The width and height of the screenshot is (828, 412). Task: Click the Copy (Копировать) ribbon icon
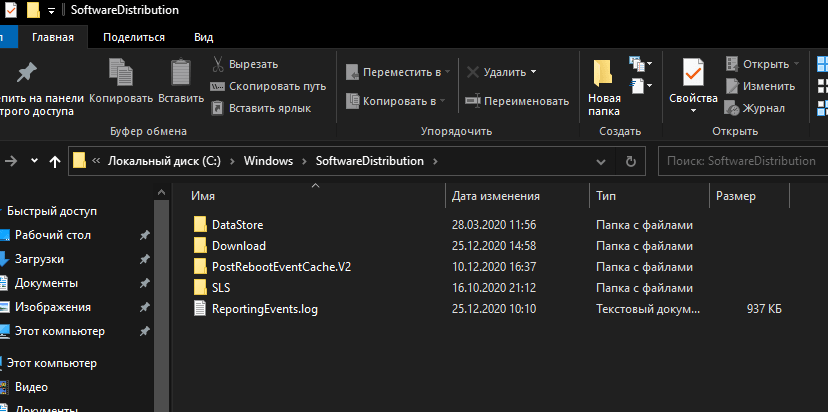point(120,75)
